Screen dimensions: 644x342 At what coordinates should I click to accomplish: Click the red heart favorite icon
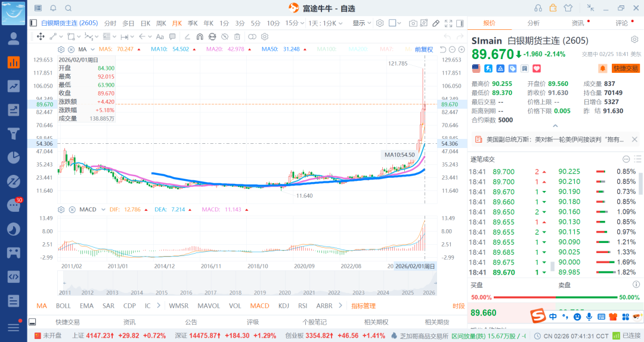[537, 68]
